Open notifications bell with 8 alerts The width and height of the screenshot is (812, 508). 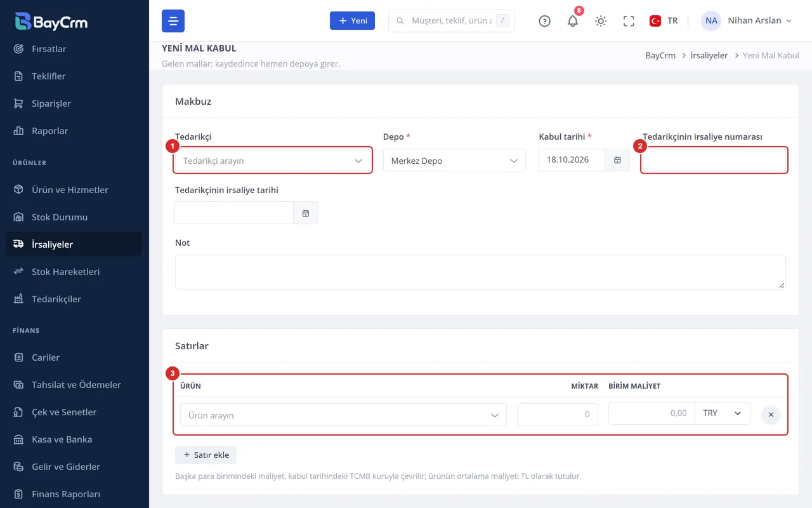[573, 21]
